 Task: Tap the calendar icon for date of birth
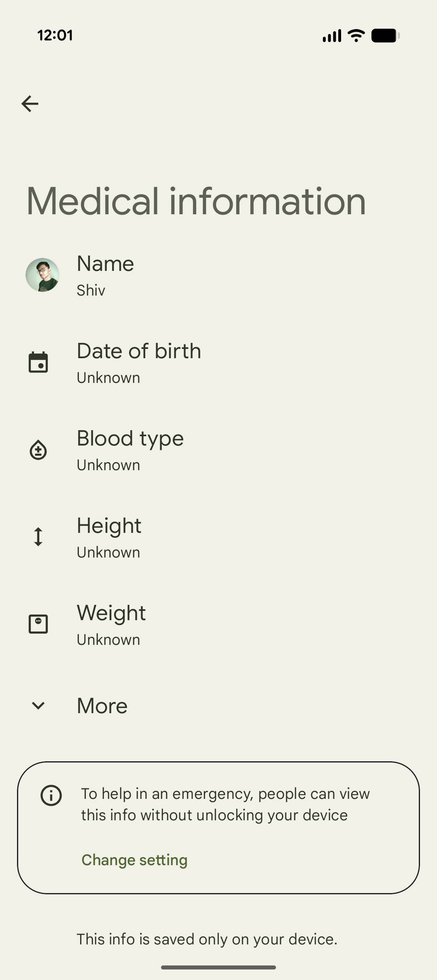(x=38, y=362)
